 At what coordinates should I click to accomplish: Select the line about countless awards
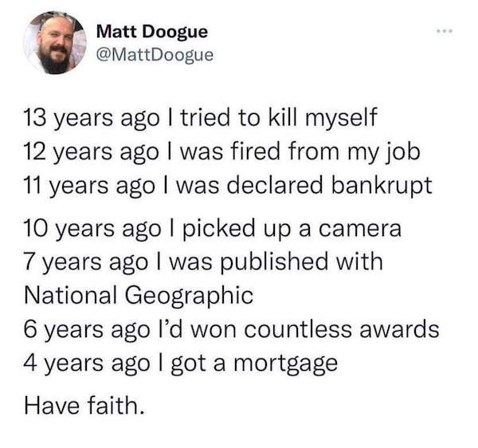pos(232,328)
